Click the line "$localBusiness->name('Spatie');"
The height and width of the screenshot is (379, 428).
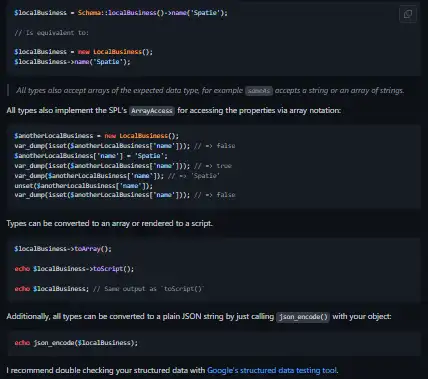(x=72, y=62)
